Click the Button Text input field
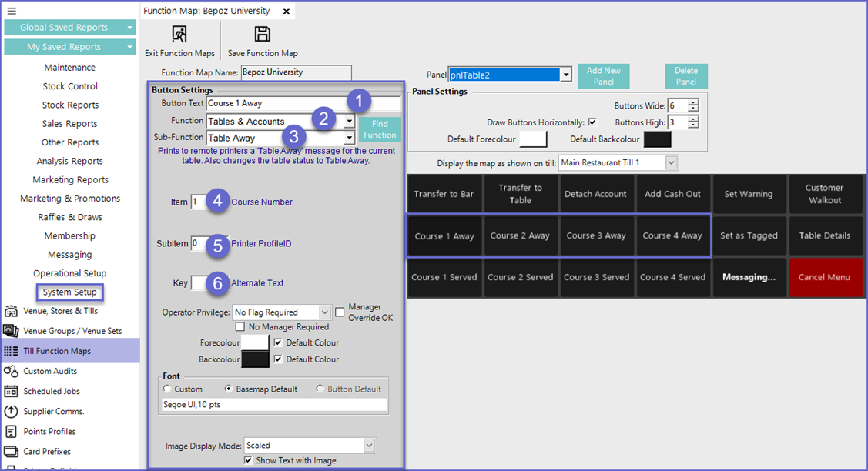 (303, 103)
